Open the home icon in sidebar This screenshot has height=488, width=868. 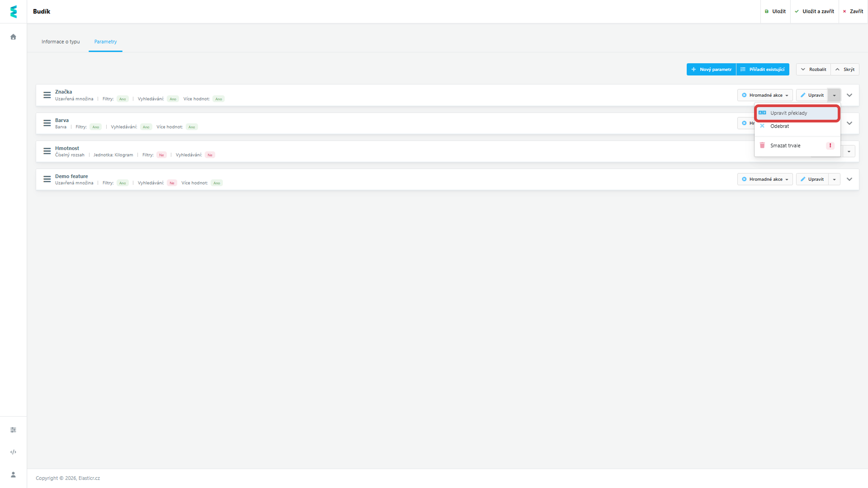coord(14,37)
